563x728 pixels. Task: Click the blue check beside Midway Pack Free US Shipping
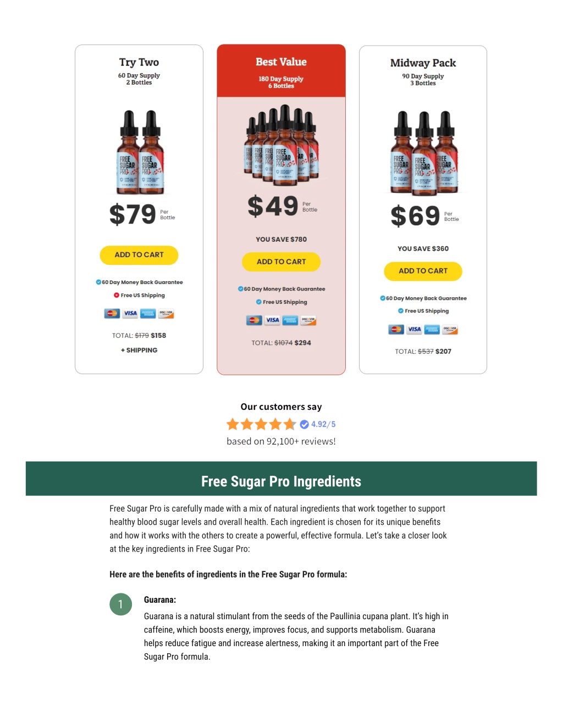point(401,311)
